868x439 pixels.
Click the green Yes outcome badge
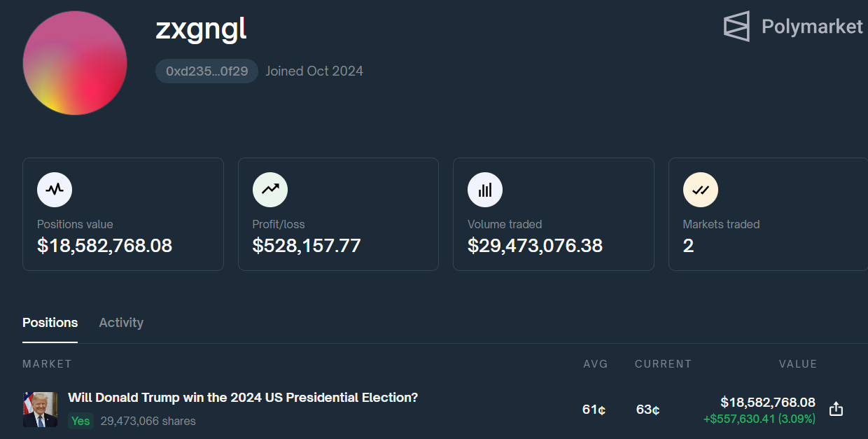[x=80, y=421]
